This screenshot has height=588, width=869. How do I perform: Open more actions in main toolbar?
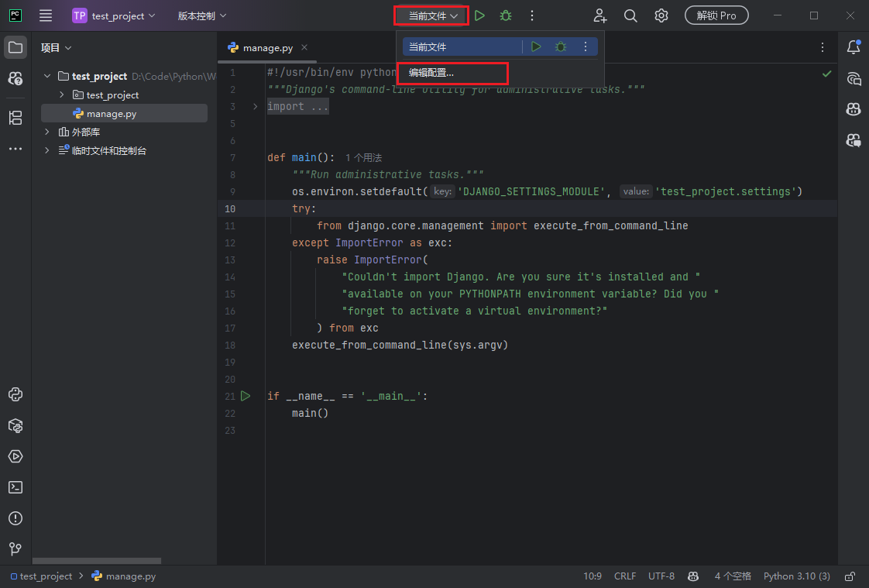click(x=531, y=15)
